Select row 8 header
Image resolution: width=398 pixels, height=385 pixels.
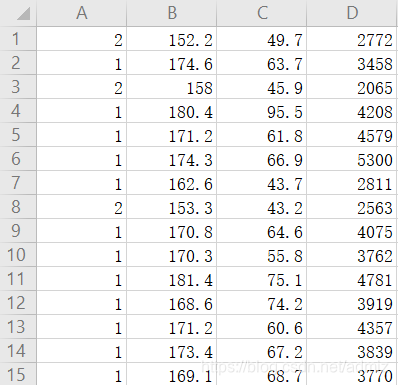coord(18,207)
